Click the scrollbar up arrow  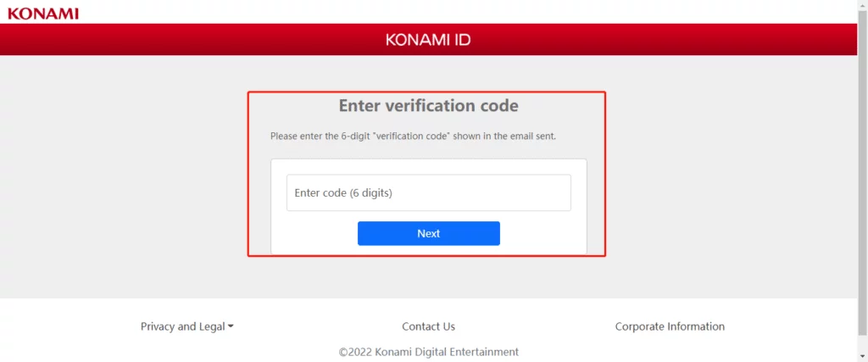(x=862, y=4)
